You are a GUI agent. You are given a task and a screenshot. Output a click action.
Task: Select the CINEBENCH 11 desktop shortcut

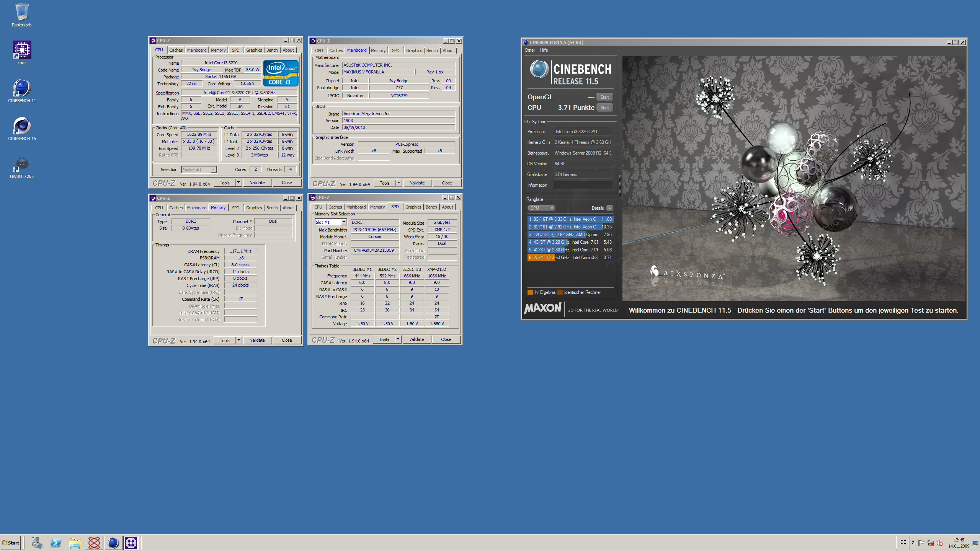[x=22, y=91]
